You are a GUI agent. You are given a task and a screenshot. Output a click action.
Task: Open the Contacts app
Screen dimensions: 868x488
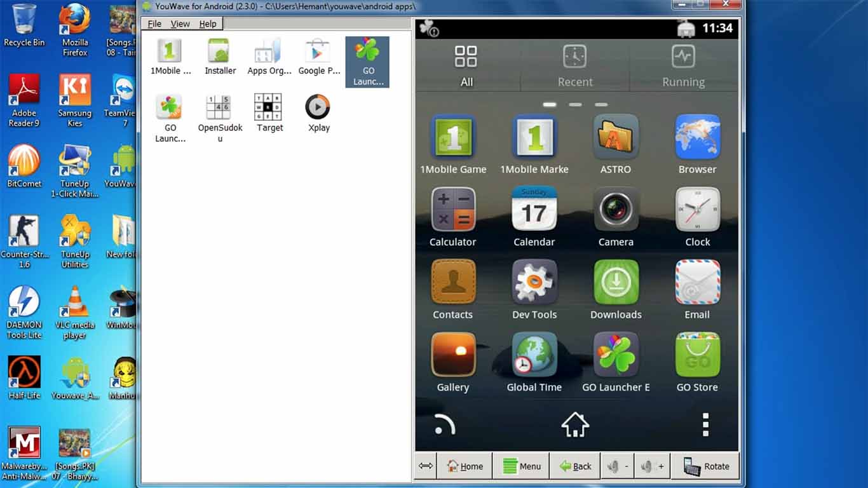tap(453, 290)
